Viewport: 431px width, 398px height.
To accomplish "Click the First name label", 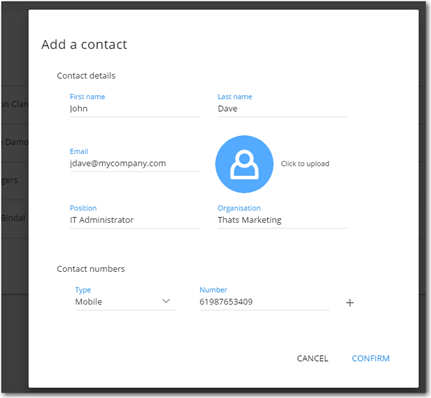I will point(87,97).
